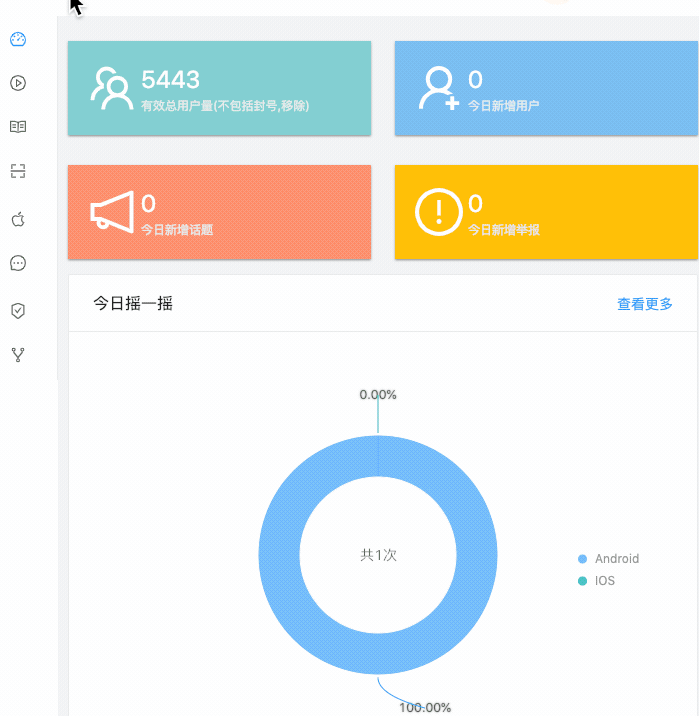Open the chat bubble icon in sidebar

coord(18,263)
